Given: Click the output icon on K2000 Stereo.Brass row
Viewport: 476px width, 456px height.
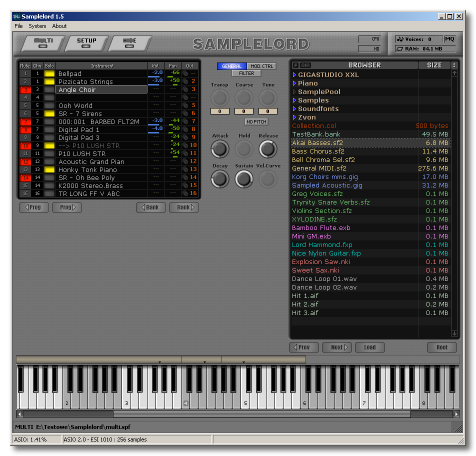Looking at the screenshot, I should click(x=185, y=185).
